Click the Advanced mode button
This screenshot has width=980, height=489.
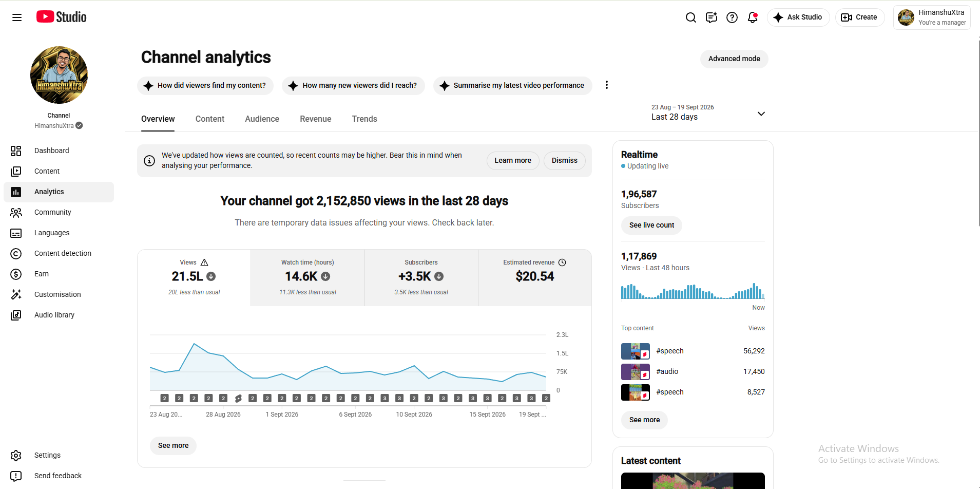tap(734, 59)
